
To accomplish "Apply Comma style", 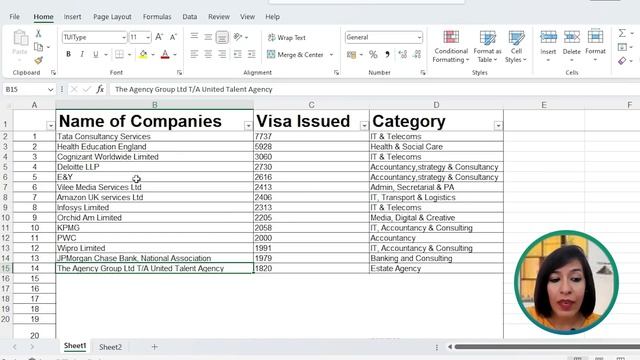I will coord(387,54).
